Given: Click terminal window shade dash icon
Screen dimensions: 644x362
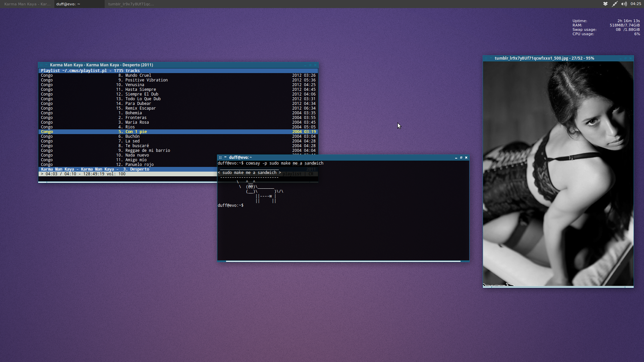Looking at the screenshot, I should (225, 157).
